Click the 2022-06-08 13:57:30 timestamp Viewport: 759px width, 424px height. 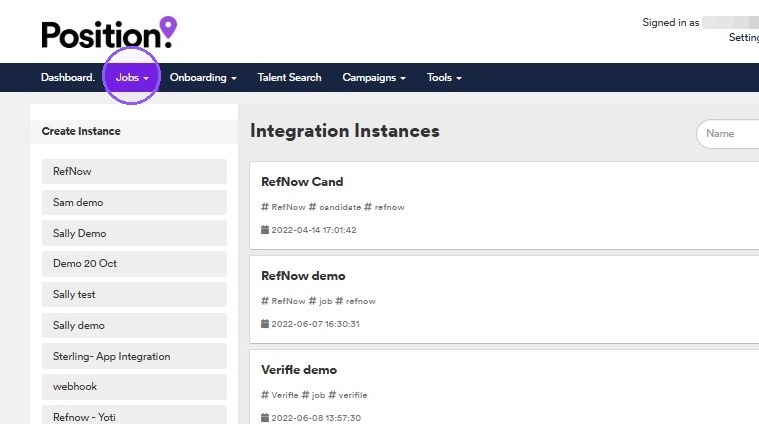[x=316, y=418]
